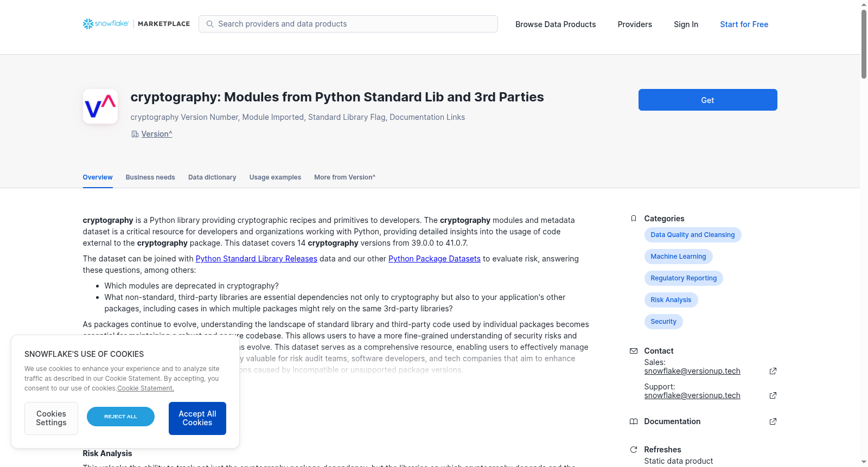Select the Risk Analysis category chip
Screen dimensions: 868x467
[x=671, y=300]
